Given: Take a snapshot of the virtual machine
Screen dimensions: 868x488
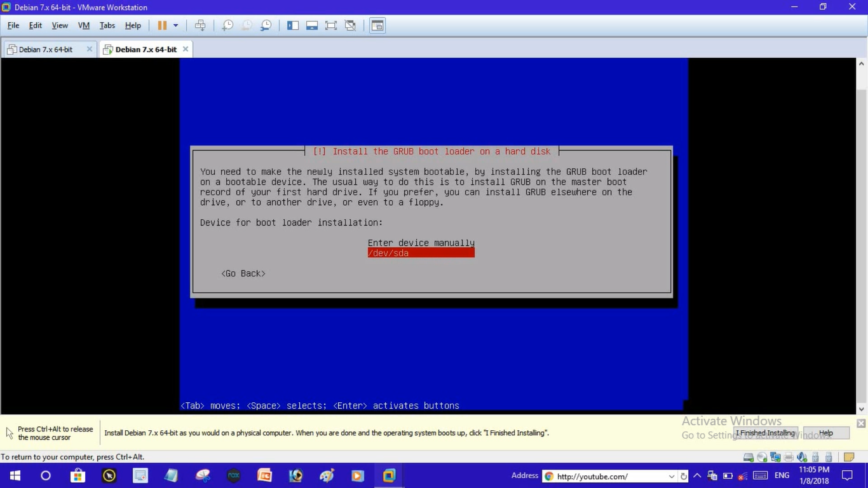Looking at the screenshot, I should pyautogui.click(x=227, y=25).
